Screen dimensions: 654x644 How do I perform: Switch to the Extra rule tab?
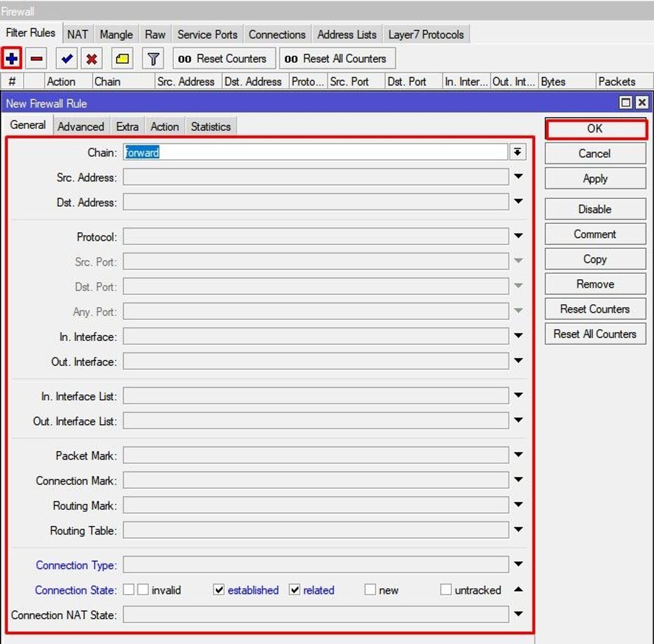[127, 127]
